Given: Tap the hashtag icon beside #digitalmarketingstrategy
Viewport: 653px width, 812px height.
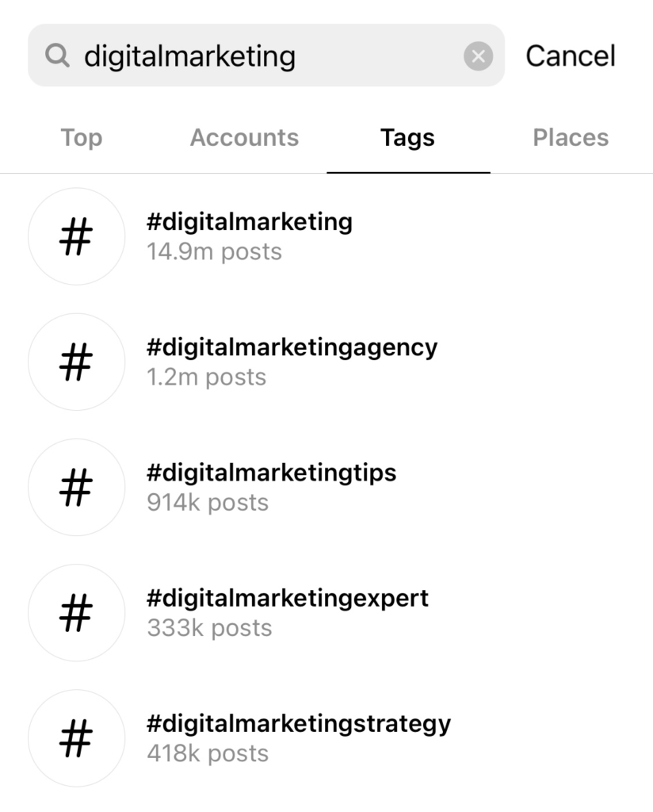Looking at the screenshot, I should tap(77, 737).
